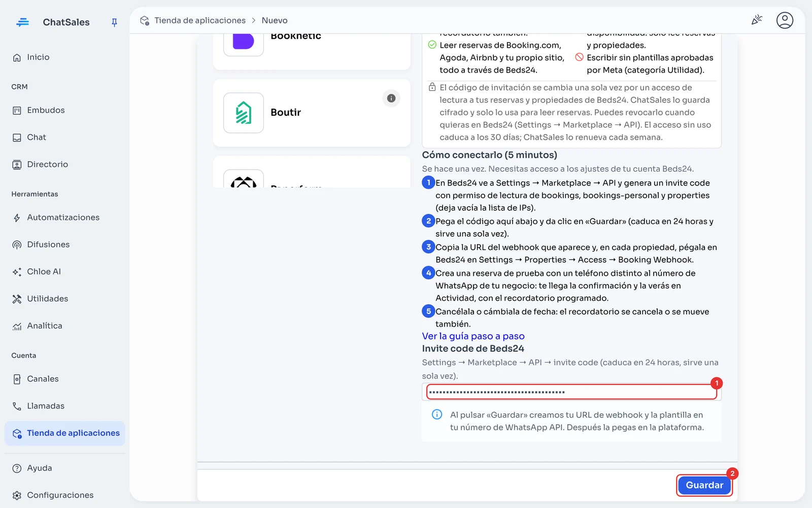Click the breadcrumb Tienda de aplicaciones link

point(200,20)
